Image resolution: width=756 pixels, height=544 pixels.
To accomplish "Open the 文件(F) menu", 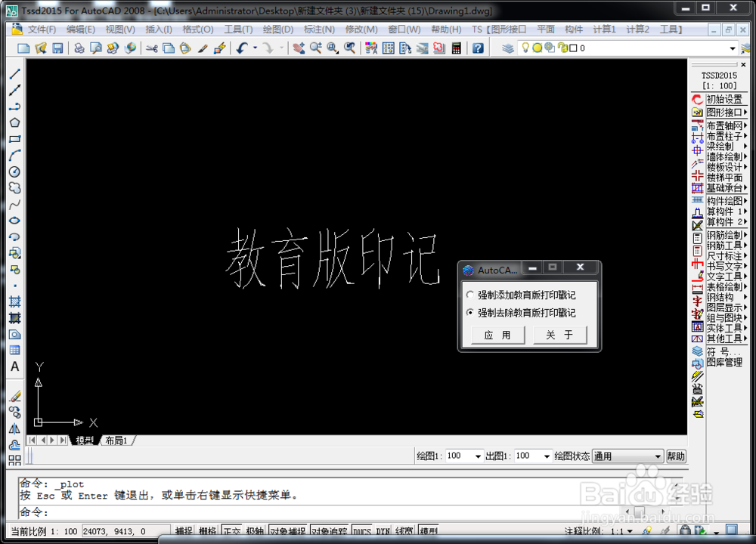I will (42, 29).
